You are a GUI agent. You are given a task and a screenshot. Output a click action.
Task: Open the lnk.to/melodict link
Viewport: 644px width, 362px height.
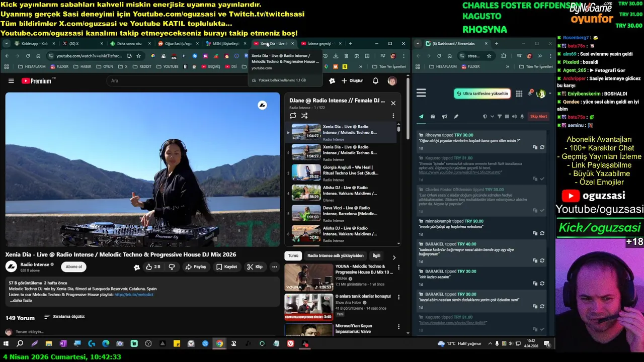134,295
